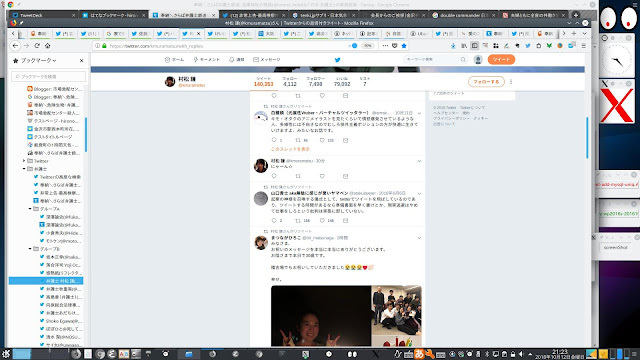Adjust the volume speaker icon in tray
640x360 pixels.
521,354
